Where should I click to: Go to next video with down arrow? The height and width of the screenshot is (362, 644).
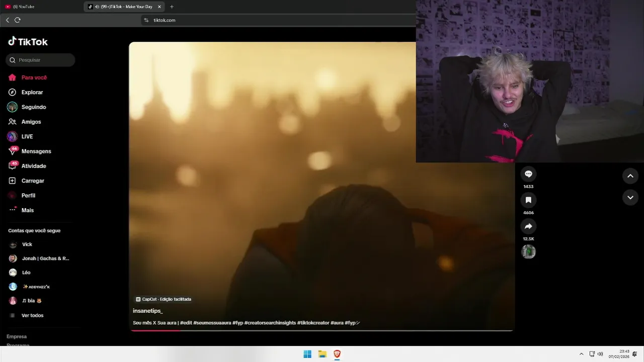tap(630, 198)
